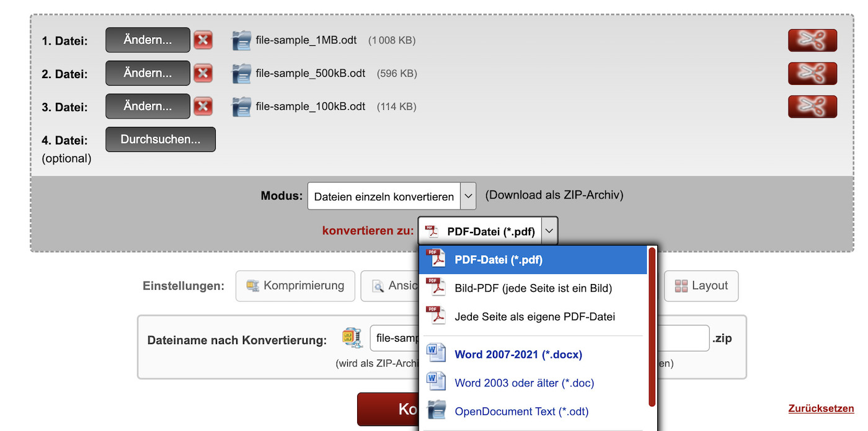Click the PDF icon beside Bild-PDF option
The height and width of the screenshot is (431, 868).
pyautogui.click(x=437, y=288)
